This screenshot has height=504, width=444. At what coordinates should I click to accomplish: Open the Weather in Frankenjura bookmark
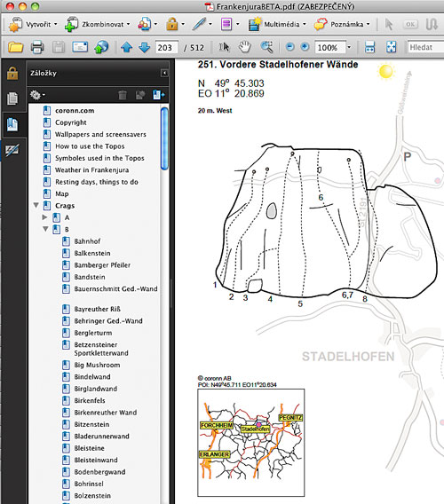92,170
